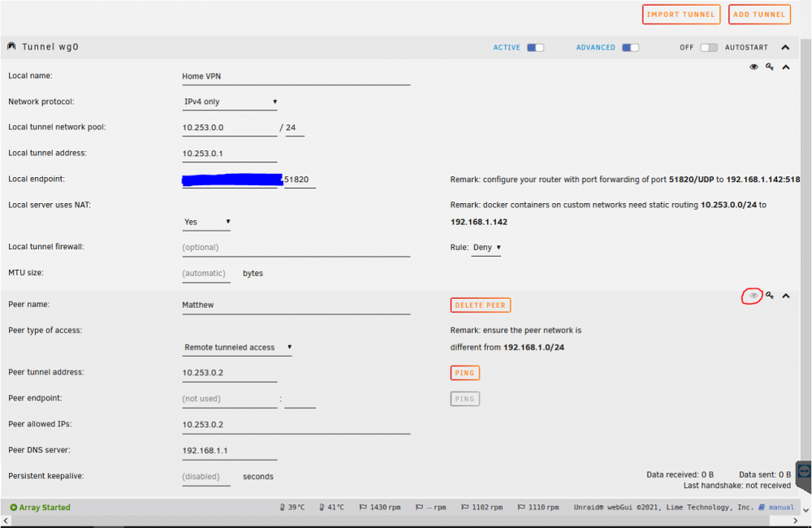Click the unreadable-rpm fan icon
This screenshot has height=528, width=812.
419,507
